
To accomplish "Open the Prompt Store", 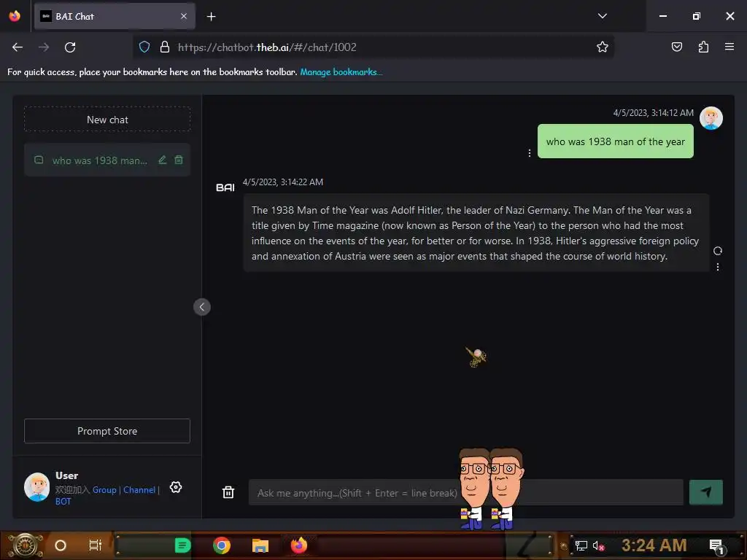I will click(x=107, y=431).
